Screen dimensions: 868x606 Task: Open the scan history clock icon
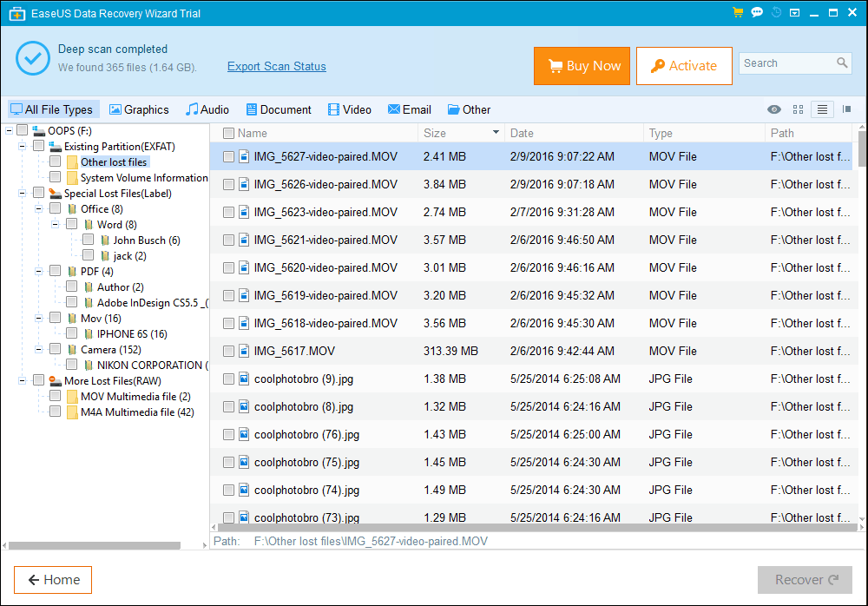click(776, 13)
